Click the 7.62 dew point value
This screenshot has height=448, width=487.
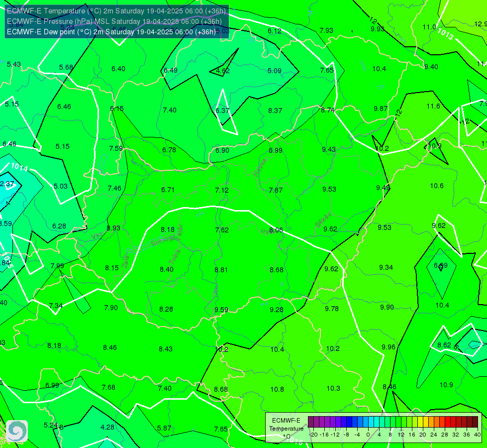pyautogui.click(x=222, y=230)
